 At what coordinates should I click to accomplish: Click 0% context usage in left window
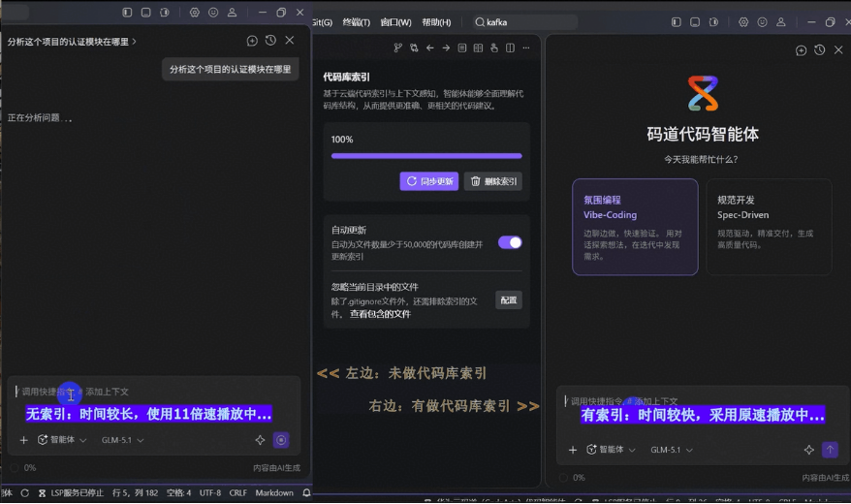(x=24, y=467)
